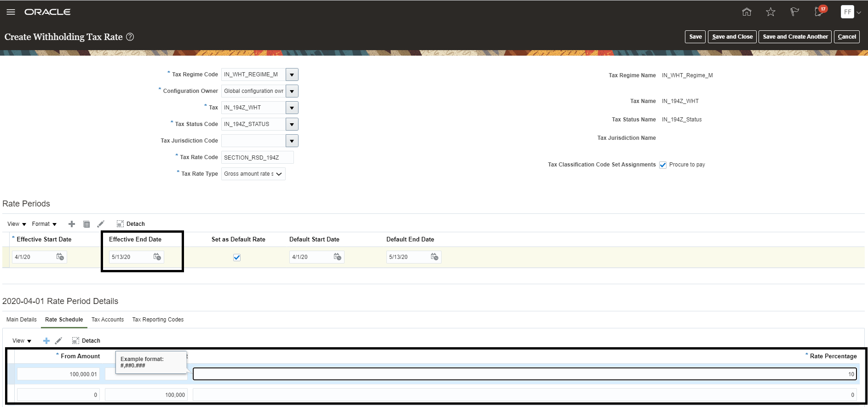Image resolution: width=868 pixels, height=407 pixels.
Task: Open the Effective Start Date calendar picker
Action: [x=60, y=257]
